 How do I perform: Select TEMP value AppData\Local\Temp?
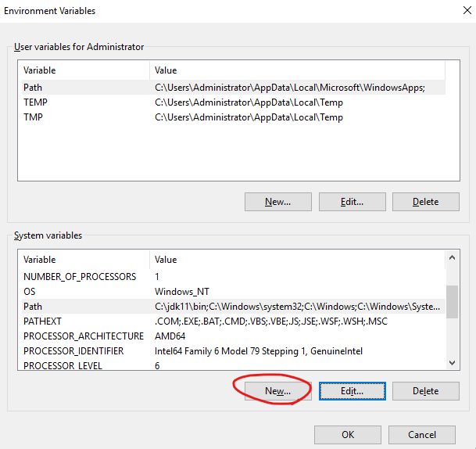249,102
